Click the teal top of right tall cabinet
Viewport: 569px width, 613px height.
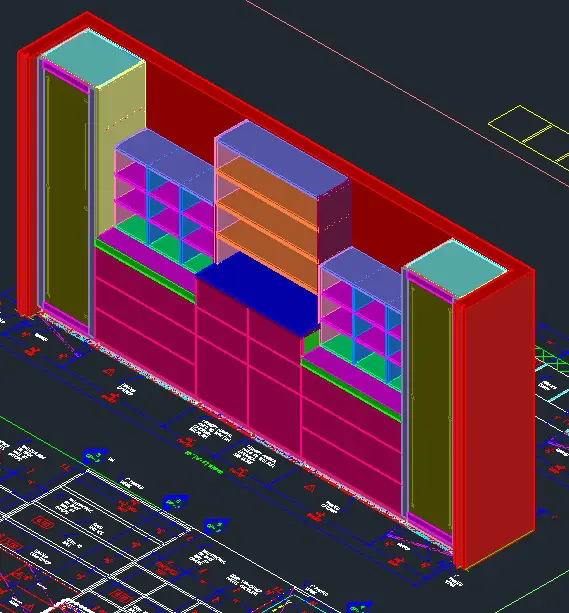click(456, 269)
